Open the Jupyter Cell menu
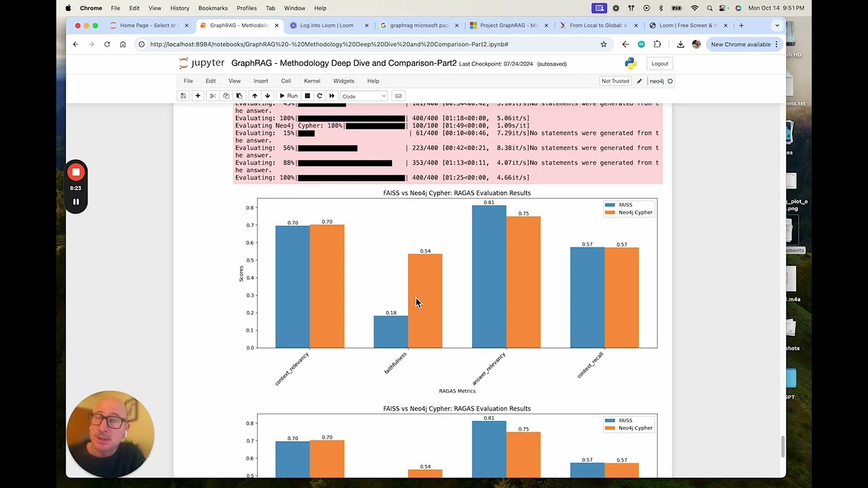The height and width of the screenshot is (488, 868). point(286,81)
